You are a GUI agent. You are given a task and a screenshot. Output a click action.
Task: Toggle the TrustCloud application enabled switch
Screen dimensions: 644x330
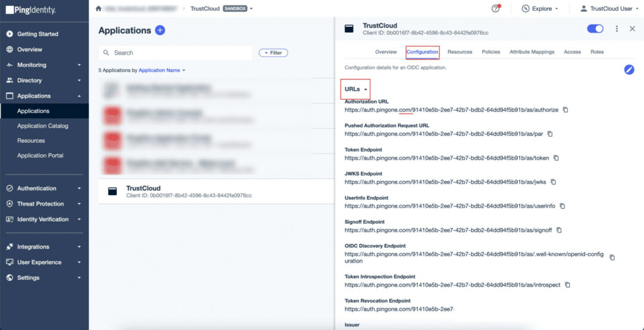pos(595,29)
